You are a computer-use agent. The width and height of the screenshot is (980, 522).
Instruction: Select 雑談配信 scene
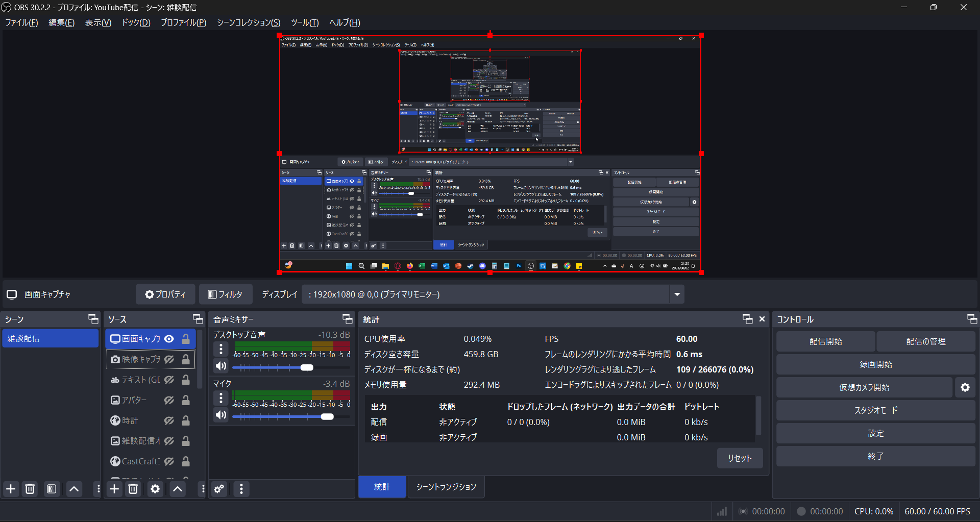click(50, 338)
